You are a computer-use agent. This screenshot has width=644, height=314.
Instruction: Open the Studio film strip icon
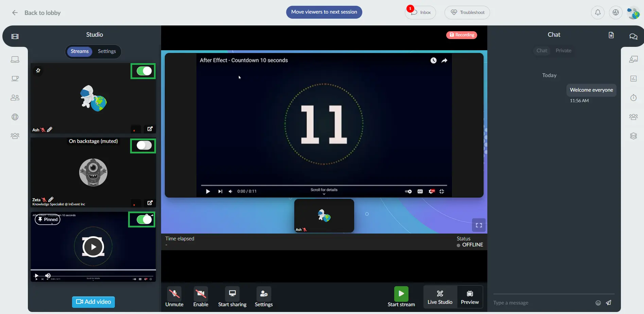pyautogui.click(x=15, y=36)
